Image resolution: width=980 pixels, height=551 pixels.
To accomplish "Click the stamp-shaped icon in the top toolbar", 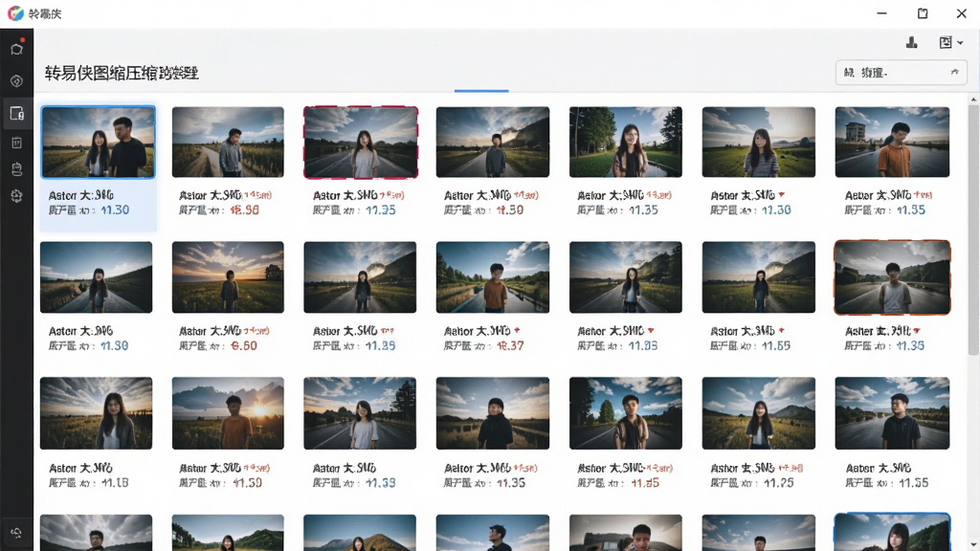I will (912, 42).
